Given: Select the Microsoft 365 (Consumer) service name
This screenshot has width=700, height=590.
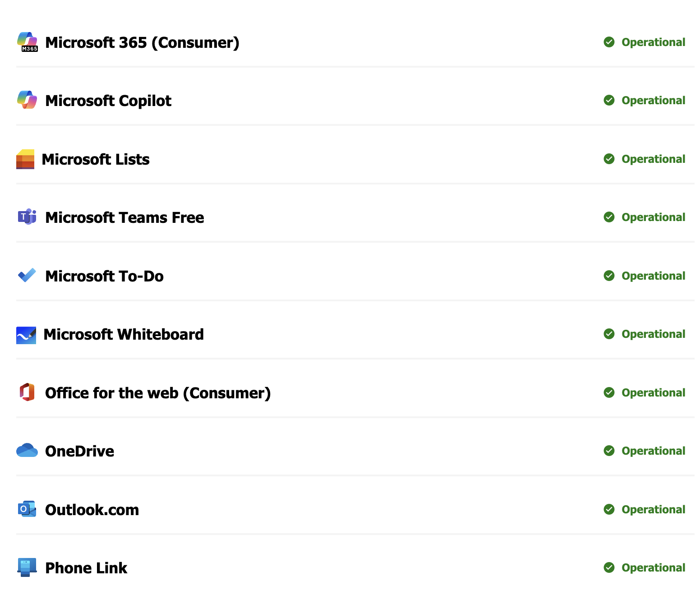Looking at the screenshot, I should (x=142, y=42).
